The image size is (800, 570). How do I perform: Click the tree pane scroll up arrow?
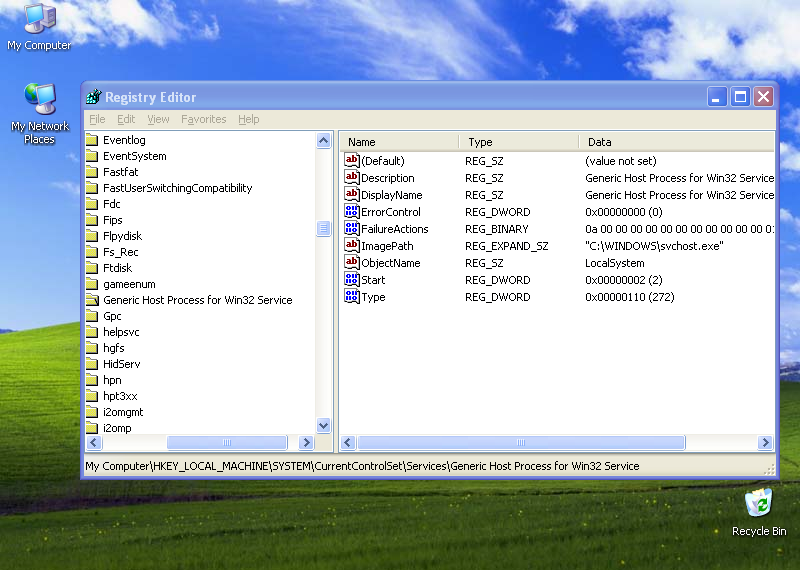[323, 140]
